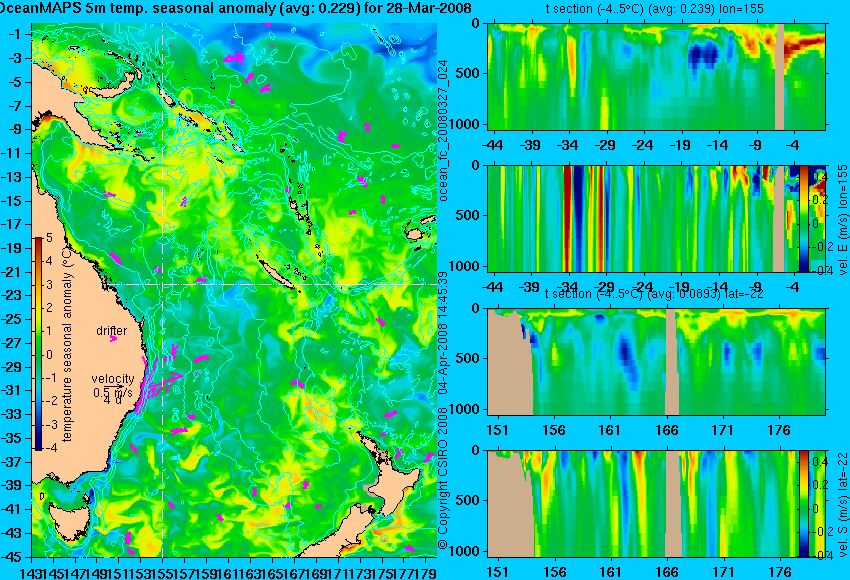
Task: Click '176' tick under southward velocity section
Action: pos(780,572)
